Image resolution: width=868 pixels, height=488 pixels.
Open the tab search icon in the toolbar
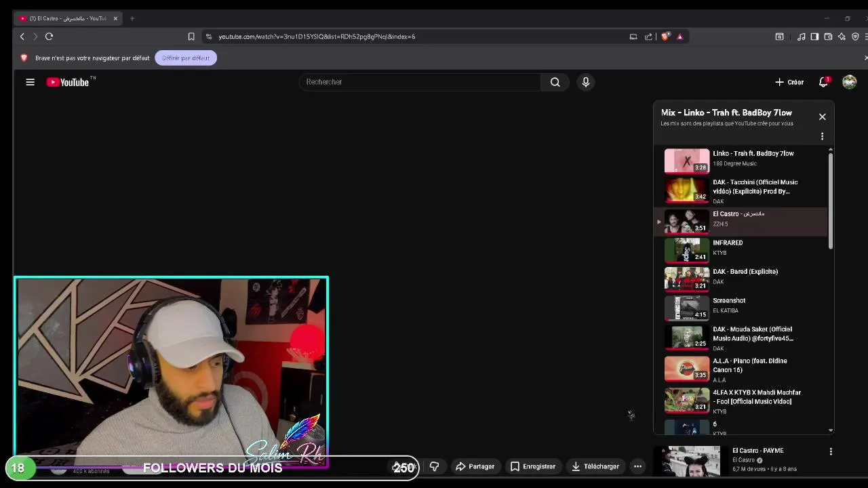click(x=779, y=37)
